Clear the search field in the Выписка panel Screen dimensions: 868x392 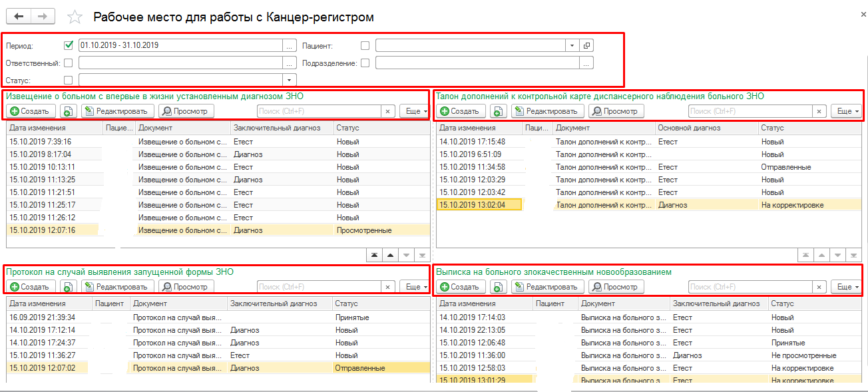(x=819, y=287)
